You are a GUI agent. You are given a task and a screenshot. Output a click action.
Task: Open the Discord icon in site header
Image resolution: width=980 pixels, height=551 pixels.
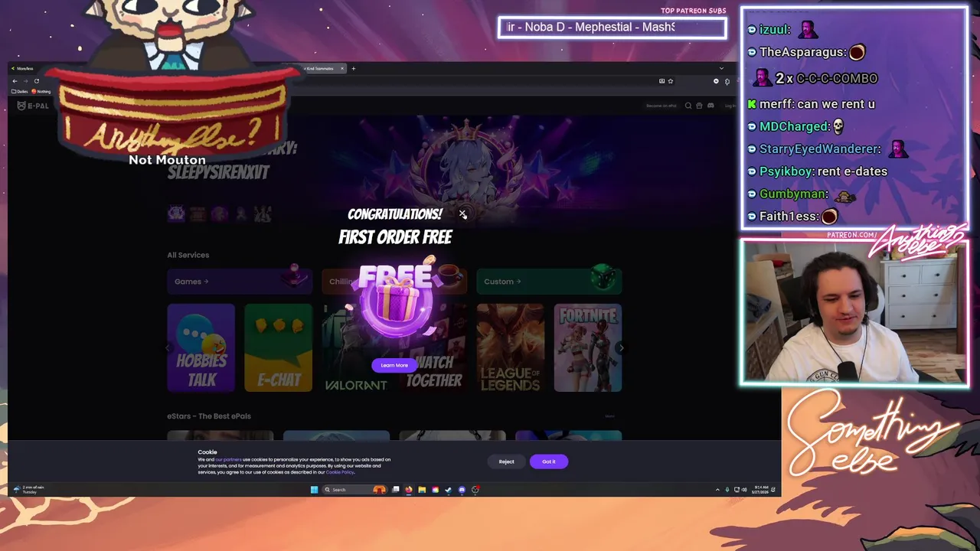tap(710, 106)
